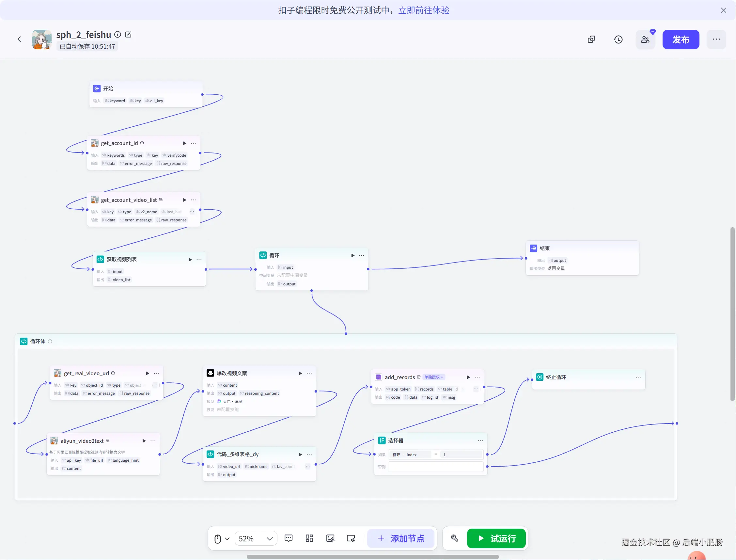
Task: Click the 添加节点 add node button
Action: [401, 538]
